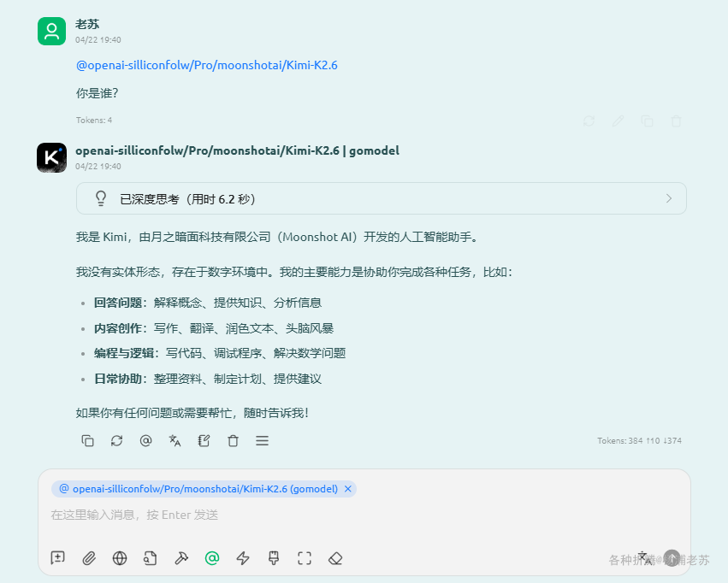Click the 编程与逻辑 bullet line
Image resolution: width=728 pixels, height=583 pixels.
point(220,353)
